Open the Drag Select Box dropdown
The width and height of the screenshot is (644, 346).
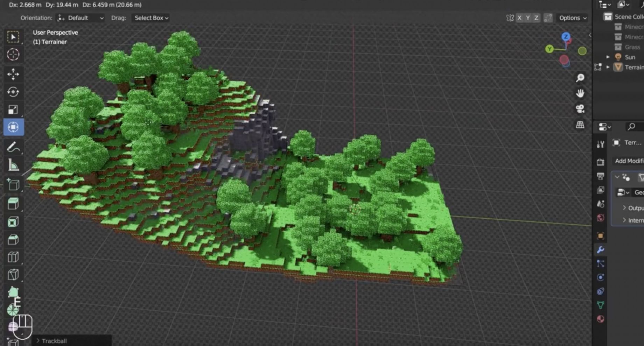click(151, 18)
